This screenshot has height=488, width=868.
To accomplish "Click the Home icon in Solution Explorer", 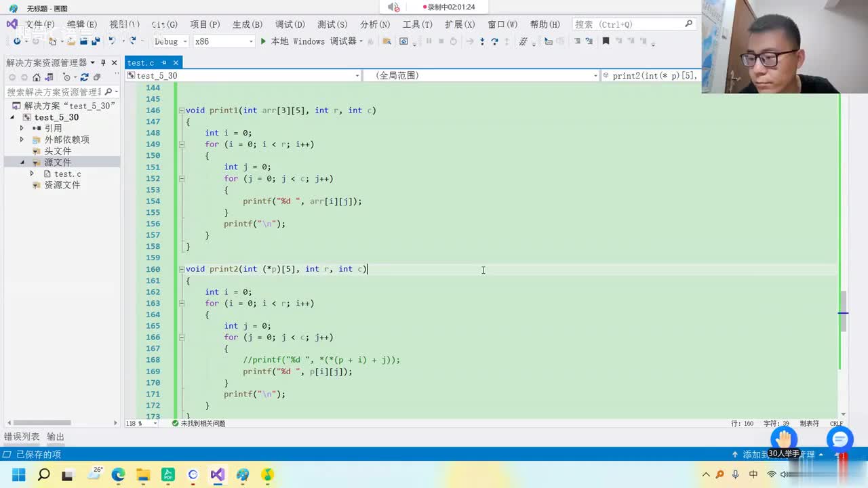I will coord(37,77).
